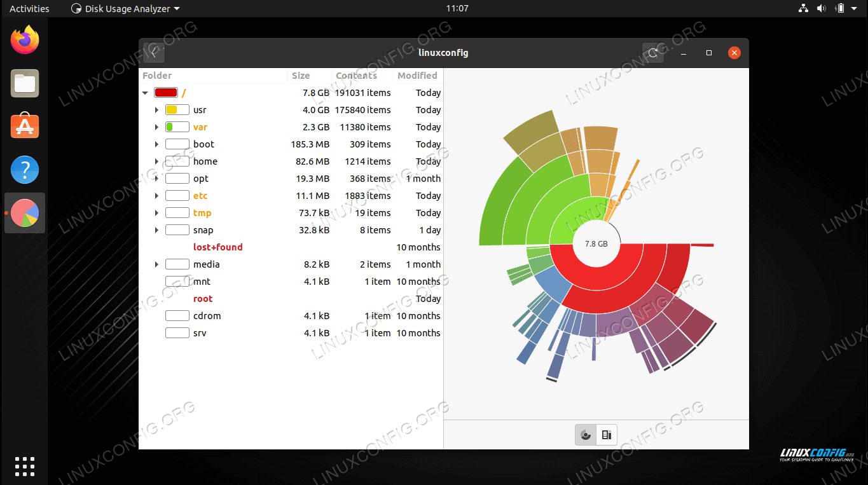Expand the opt folder
Viewport: 868px width, 485px height.
pos(156,179)
